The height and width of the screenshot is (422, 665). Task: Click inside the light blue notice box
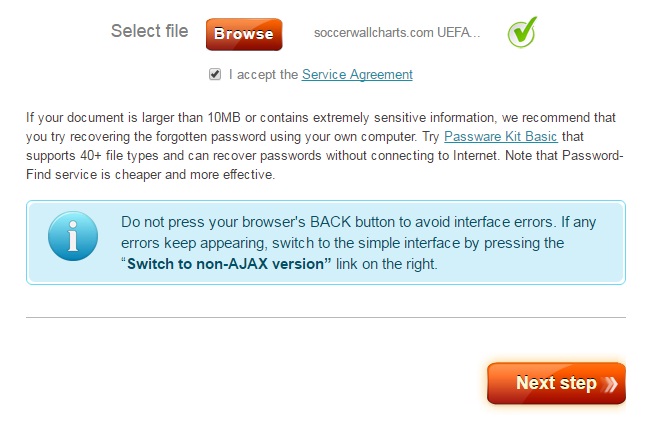click(x=326, y=243)
